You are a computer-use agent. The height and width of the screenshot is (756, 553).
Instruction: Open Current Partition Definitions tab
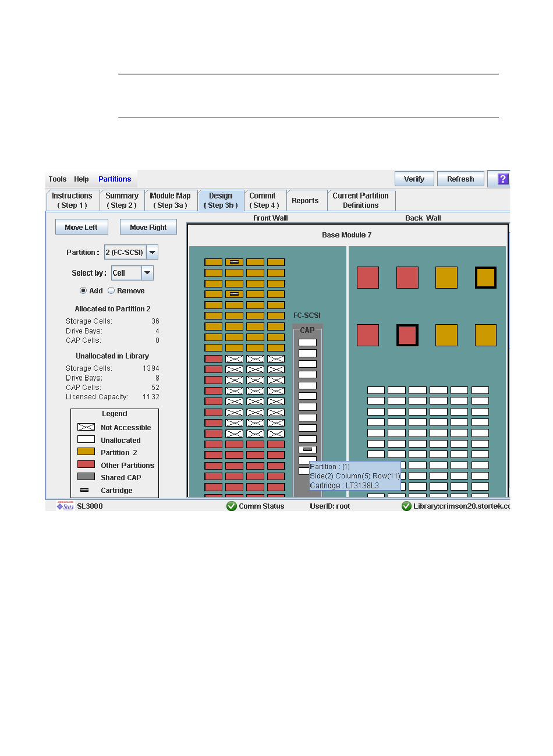361,200
